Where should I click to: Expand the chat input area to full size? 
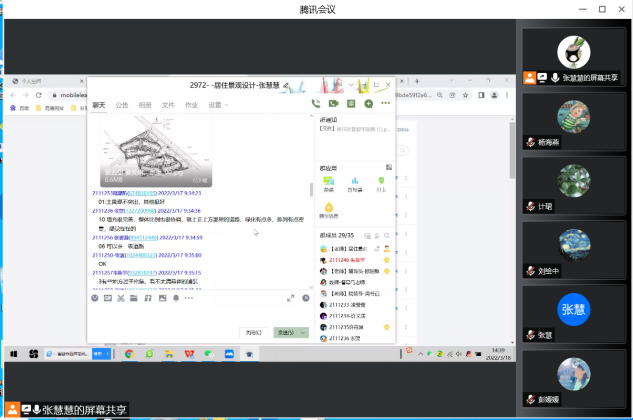[292, 298]
